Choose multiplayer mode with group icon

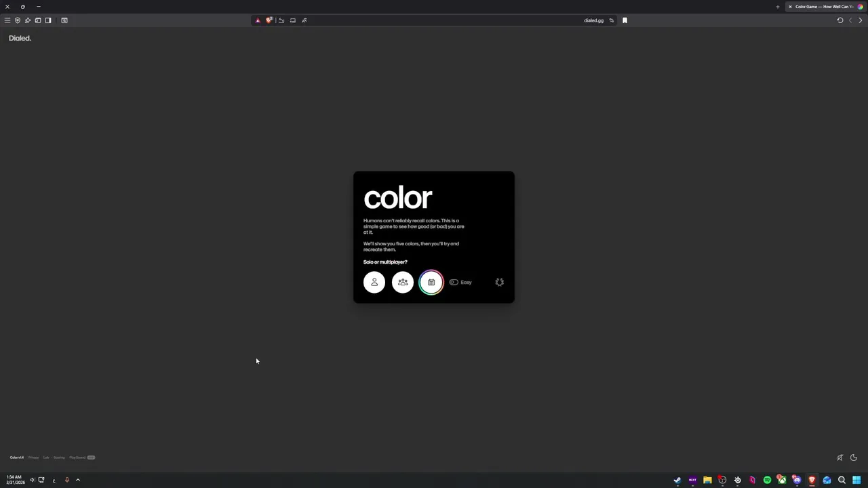[x=403, y=282]
